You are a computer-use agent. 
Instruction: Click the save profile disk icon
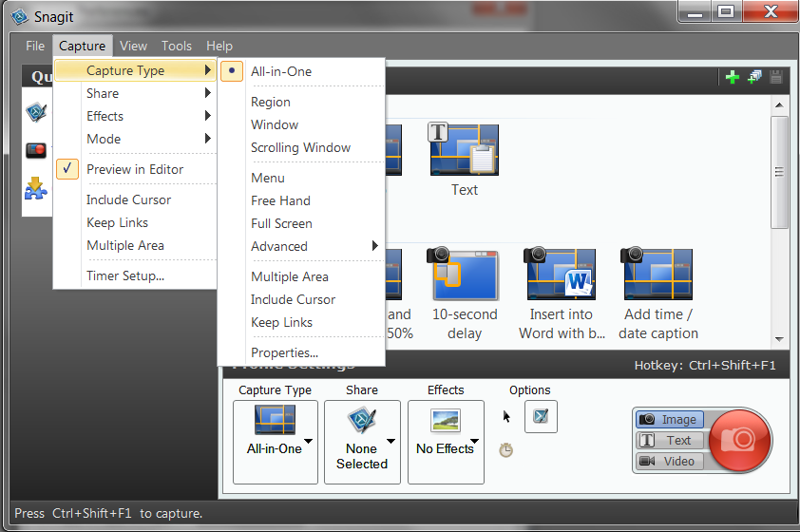tap(776, 77)
